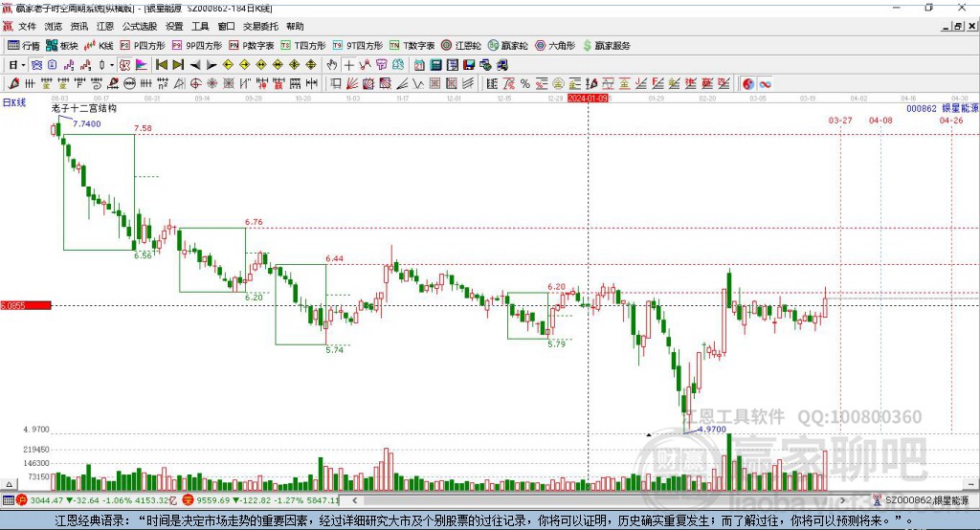The image size is (980, 530).
Task: Click the highlighted 2024-01-09 date marker
Action: tap(588, 99)
